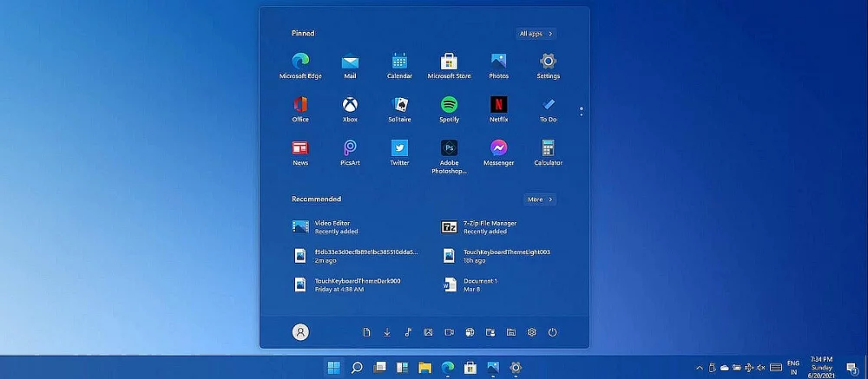Open the clock showing 7:34 PM

pos(821,368)
